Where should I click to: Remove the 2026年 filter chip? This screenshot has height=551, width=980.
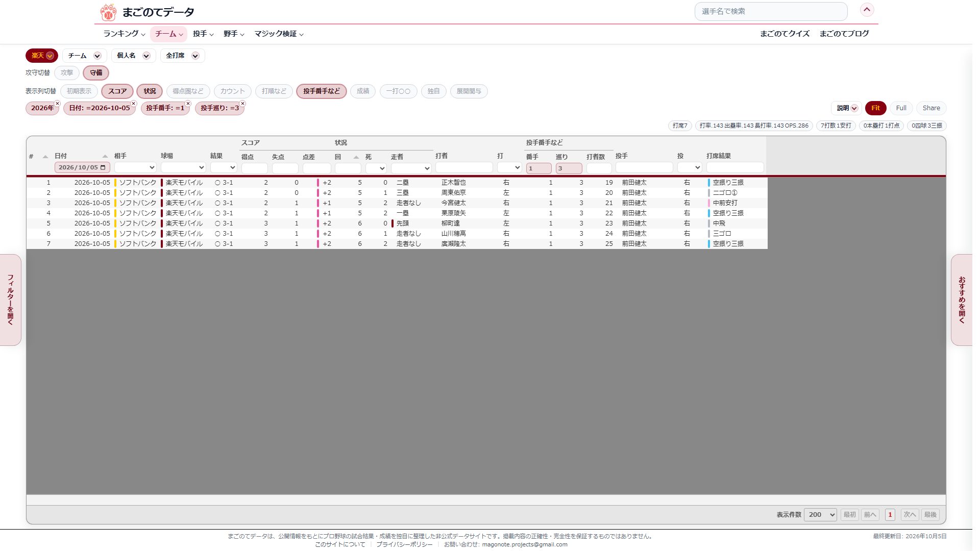tap(57, 104)
